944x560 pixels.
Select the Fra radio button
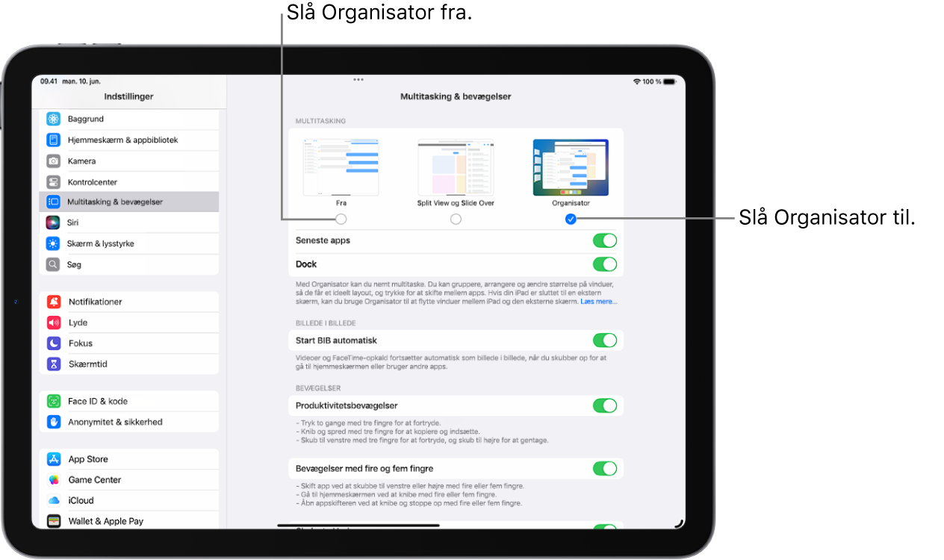pyautogui.click(x=341, y=220)
